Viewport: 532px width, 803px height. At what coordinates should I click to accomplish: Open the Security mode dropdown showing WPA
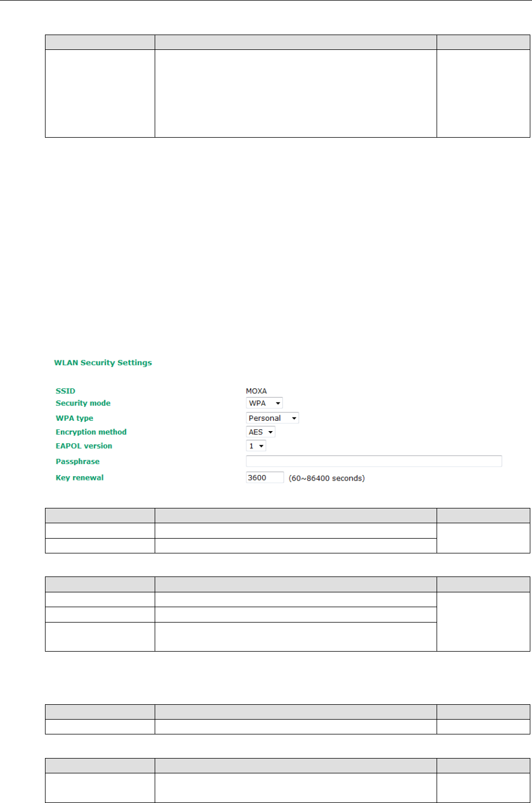[264, 403]
